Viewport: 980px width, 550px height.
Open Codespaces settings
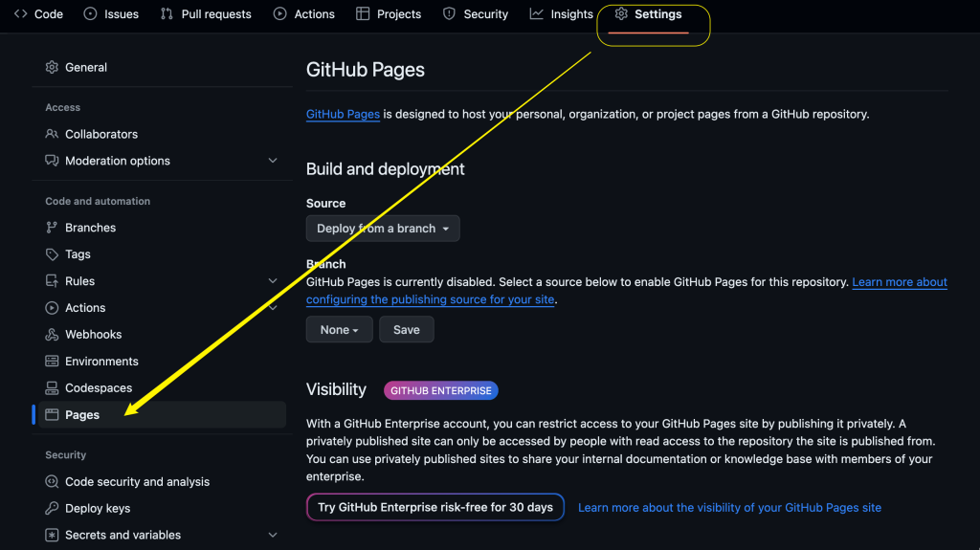162,388
